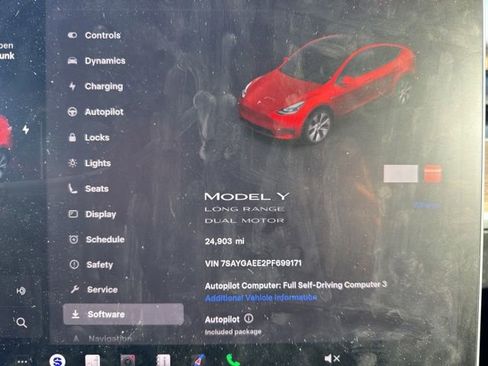Unmute using the muted speaker icon
Viewport: 488px width, 366px height.
pyautogui.click(x=332, y=358)
